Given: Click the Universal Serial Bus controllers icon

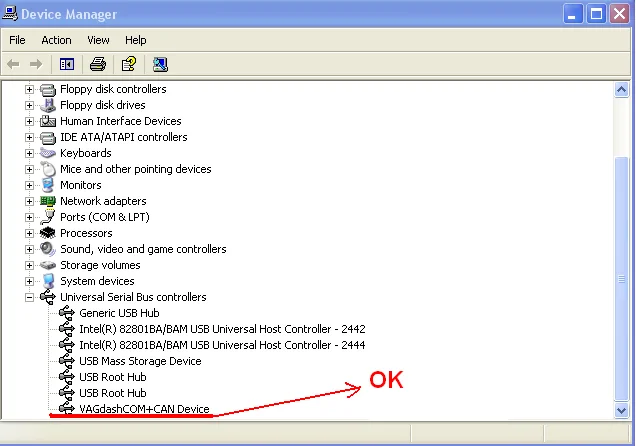Looking at the screenshot, I should [48, 297].
